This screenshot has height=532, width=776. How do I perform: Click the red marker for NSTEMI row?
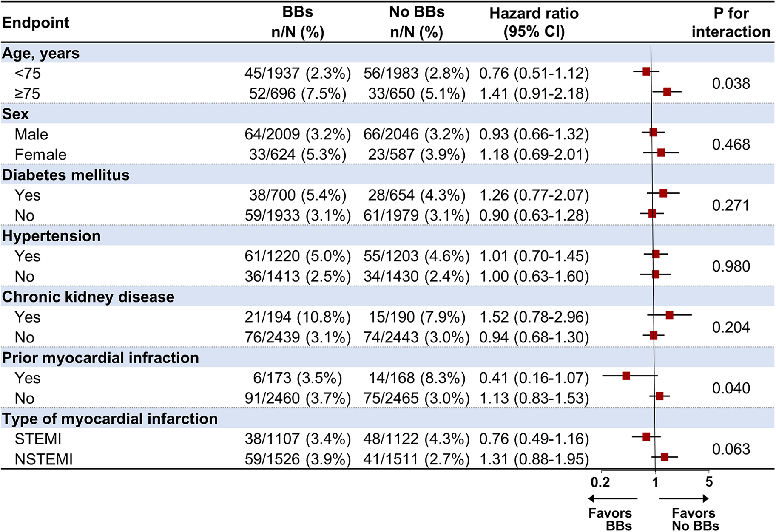[665, 457]
